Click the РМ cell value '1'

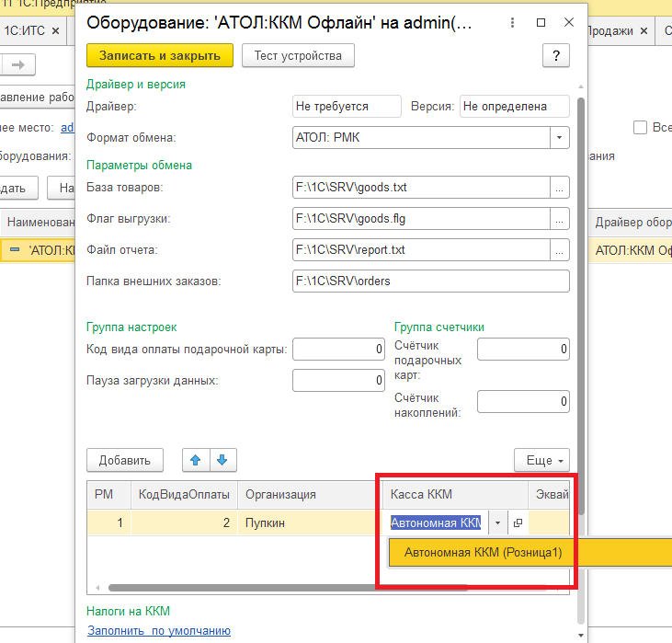pyautogui.click(x=108, y=522)
